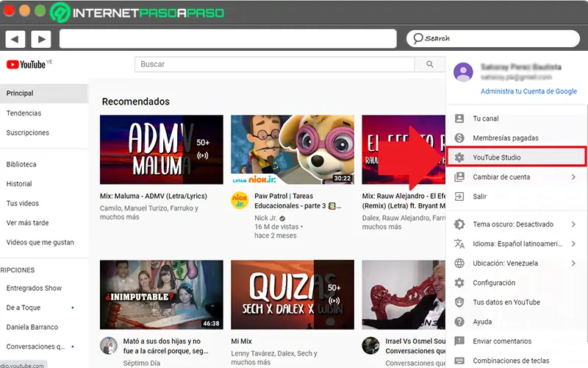This screenshot has width=588, height=368.
Task: Click Administra tu Cuenta de Google link
Action: click(x=528, y=91)
